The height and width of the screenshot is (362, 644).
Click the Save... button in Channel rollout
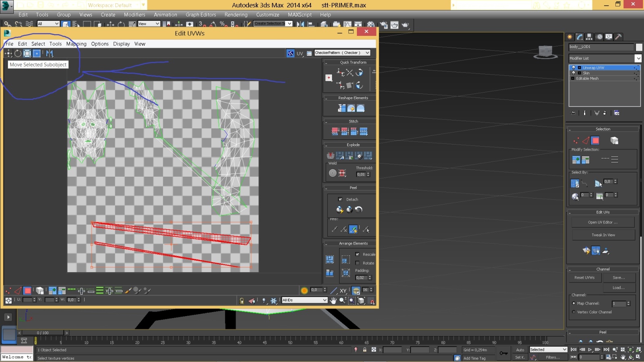tap(619, 277)
